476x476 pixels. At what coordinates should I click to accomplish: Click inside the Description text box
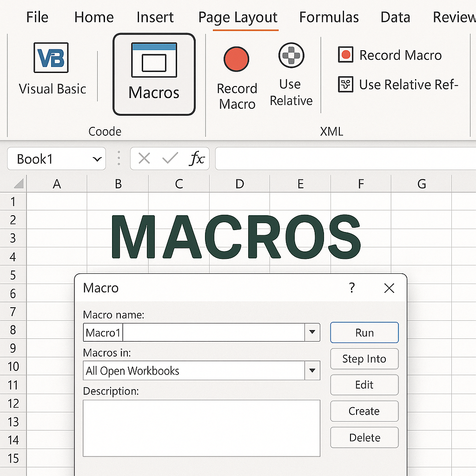click(x=201, y=428)
